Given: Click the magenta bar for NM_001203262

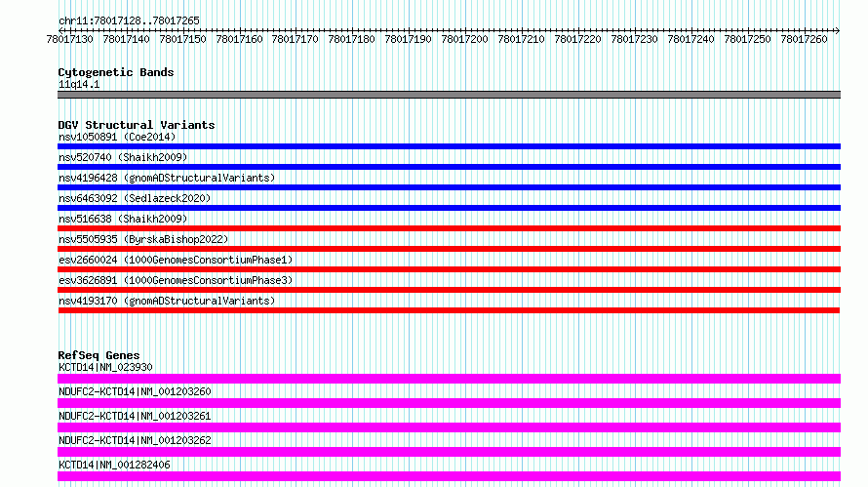Looking at the screenshot, I should coord(449,452).
